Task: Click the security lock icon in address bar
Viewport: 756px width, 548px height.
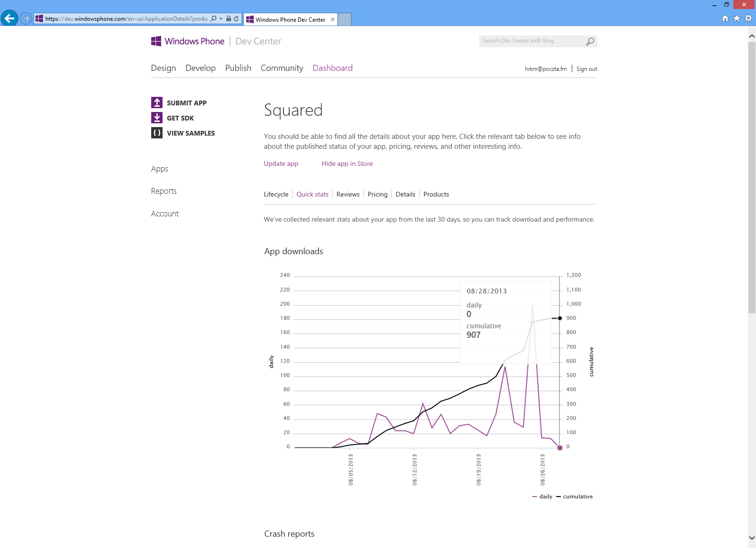Action: pos(229,19)
